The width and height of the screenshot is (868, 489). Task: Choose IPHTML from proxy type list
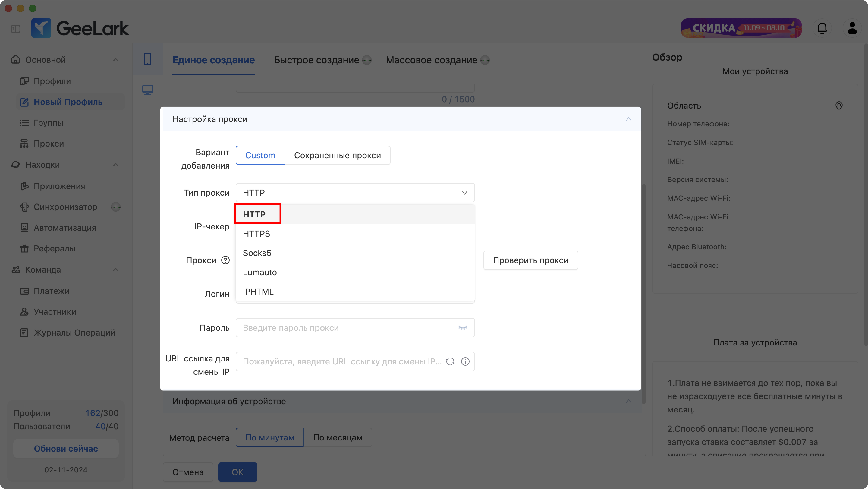coord(355,292)
